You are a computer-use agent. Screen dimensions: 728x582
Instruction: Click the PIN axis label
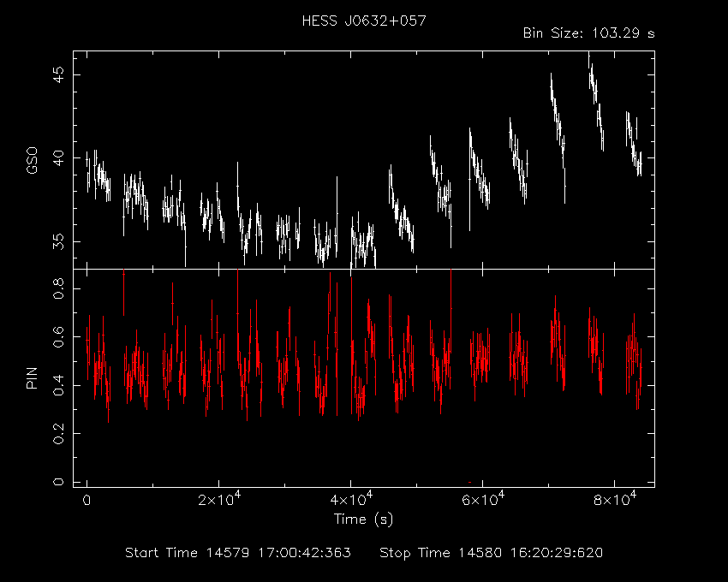pos(32,377)
